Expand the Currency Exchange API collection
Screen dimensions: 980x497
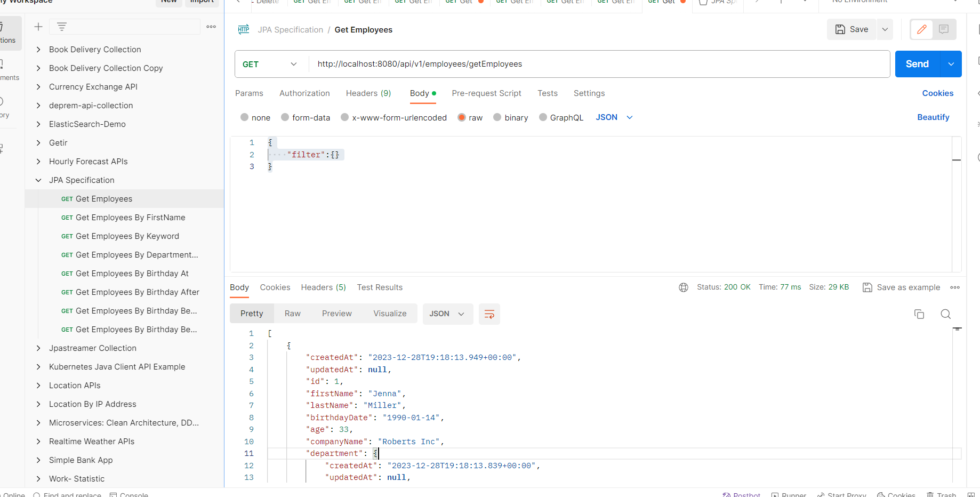click(38, 87)
